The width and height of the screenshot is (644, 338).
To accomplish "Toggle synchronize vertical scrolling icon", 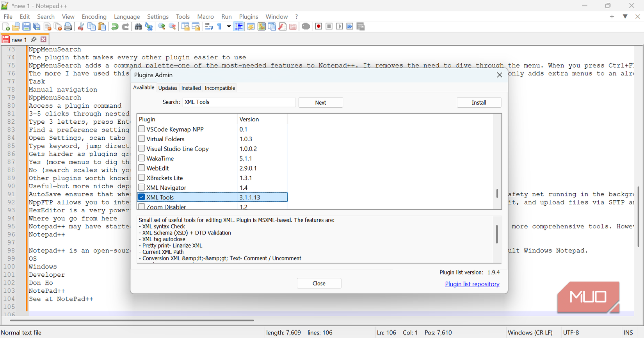I will (x=185, y=27).
